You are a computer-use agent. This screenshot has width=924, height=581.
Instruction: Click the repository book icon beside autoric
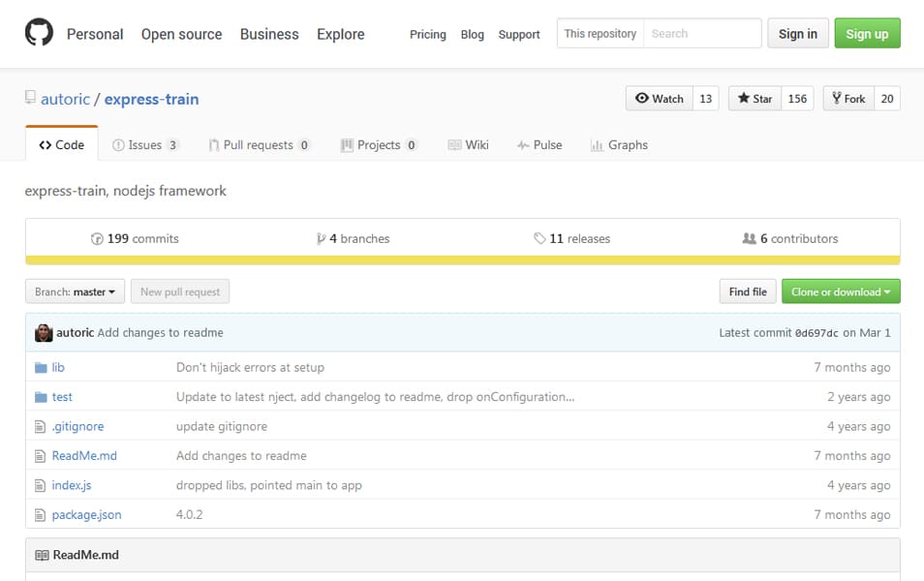(31, 99)
